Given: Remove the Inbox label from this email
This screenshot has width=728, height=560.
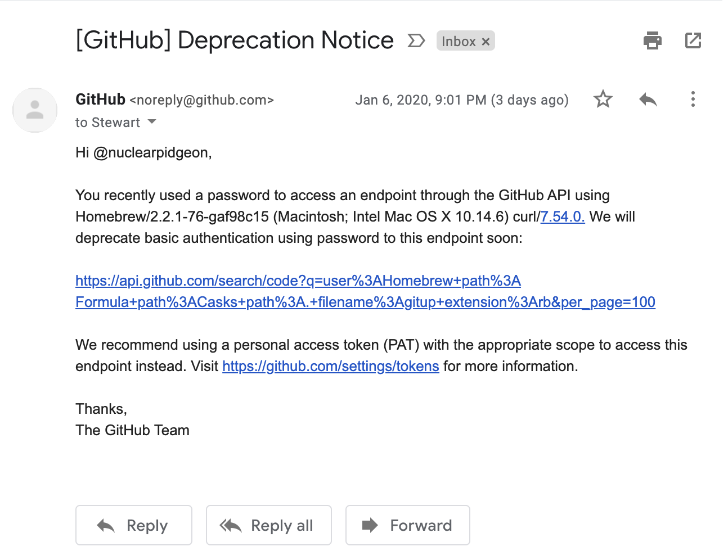Looking at the screenshot, I should (x=485, y=40).
